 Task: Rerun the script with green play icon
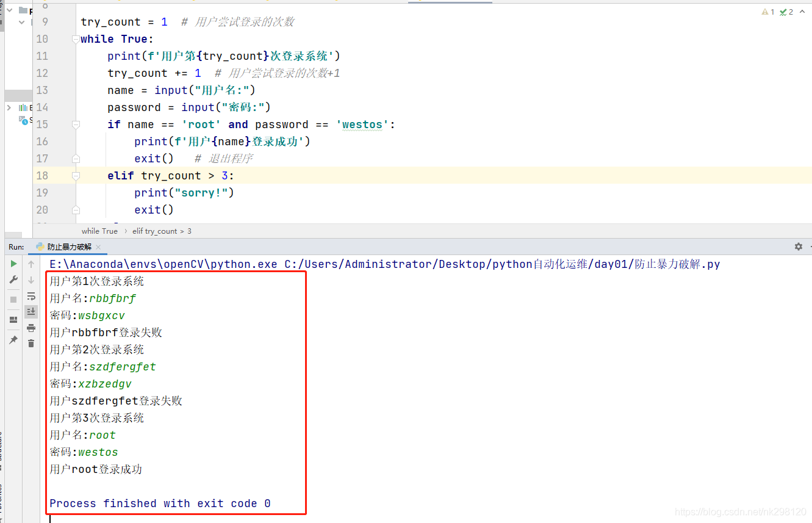[x=13, y=264]
